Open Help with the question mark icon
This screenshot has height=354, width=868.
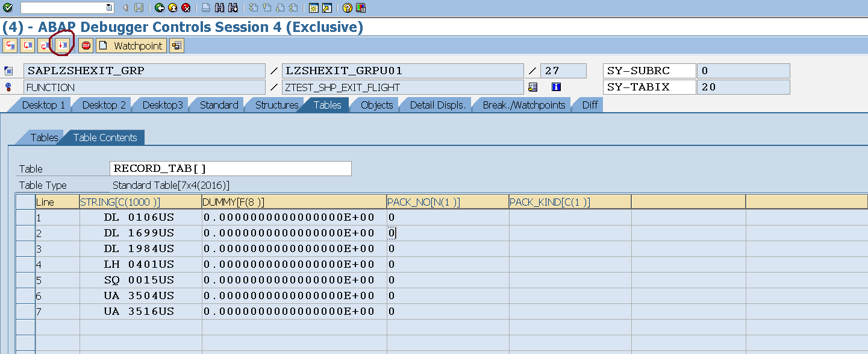(347, 8)
